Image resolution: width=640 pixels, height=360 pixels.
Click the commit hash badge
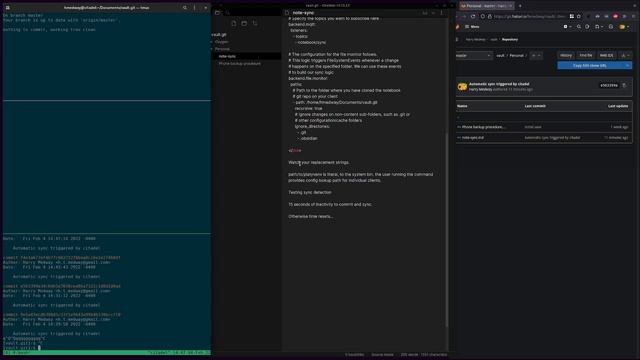pos(609,85)
